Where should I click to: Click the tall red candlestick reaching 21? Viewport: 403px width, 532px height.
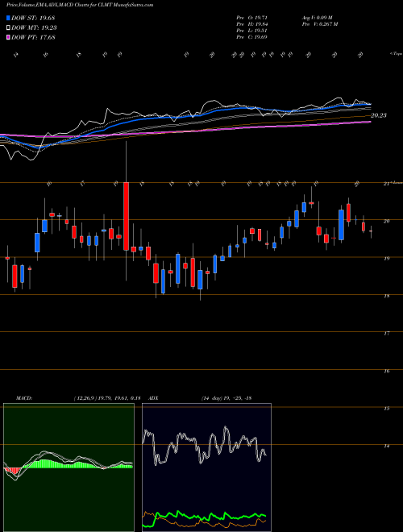tap(127, 217)
